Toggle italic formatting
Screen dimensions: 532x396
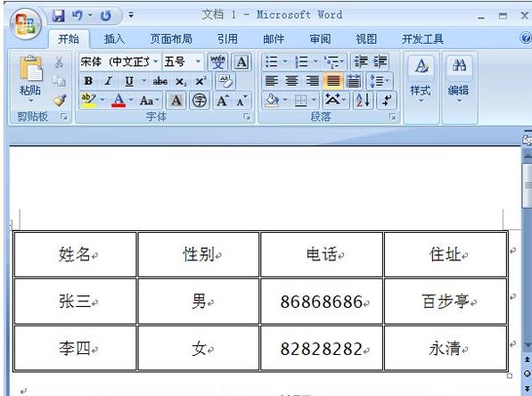tap(108, 81)
